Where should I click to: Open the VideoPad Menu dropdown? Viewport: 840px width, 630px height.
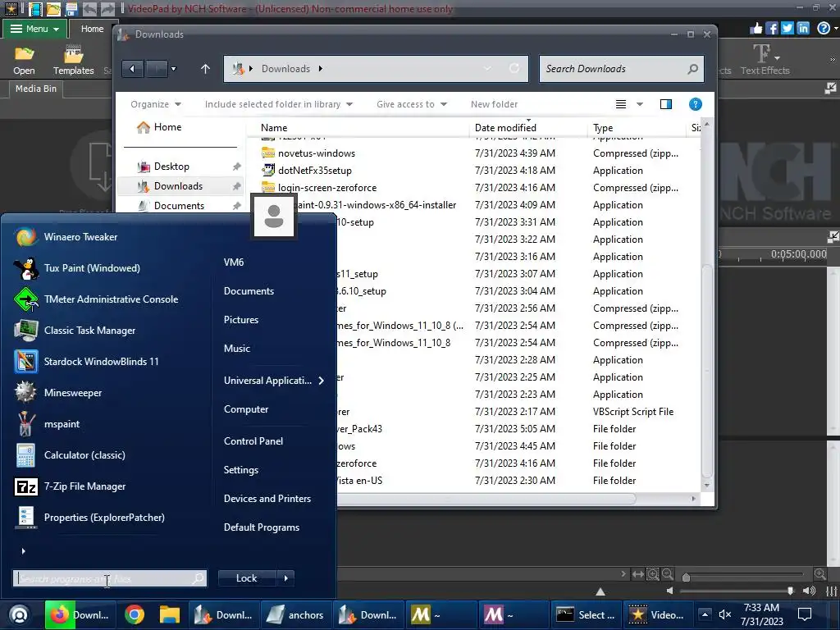[x=35, y=29]
